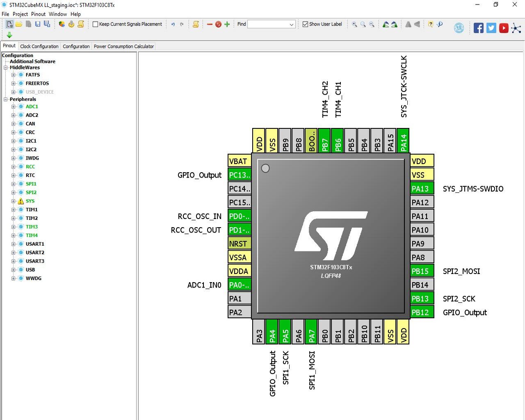Select the USB peripheral in tree
The image size is (525, 420).
click(30, 270)
